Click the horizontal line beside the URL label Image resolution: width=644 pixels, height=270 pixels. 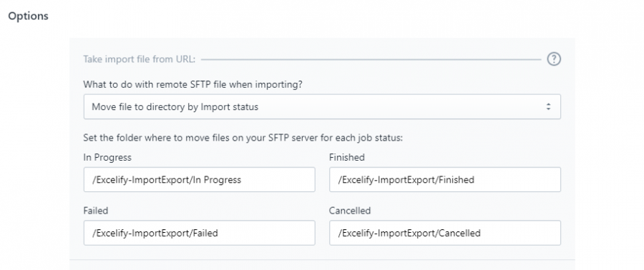371,59
